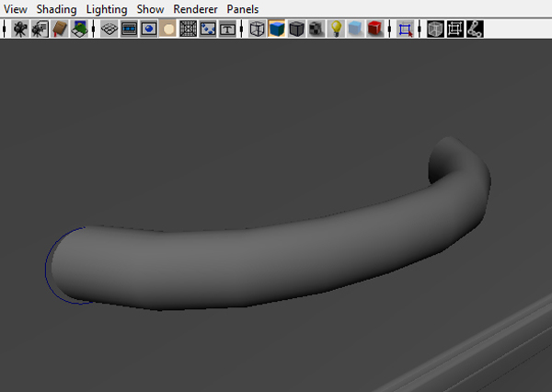The width and height of the screenshot is (552, 392).
Task: Toggle the viewport Grid icon
Action: click(x=109, y=29)
